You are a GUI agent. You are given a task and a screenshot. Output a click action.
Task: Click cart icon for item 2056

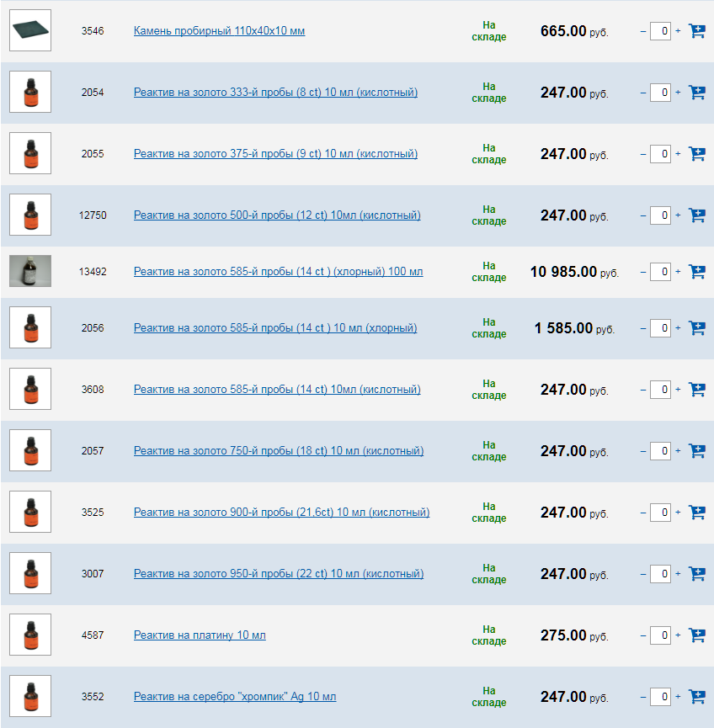click(x=697, y=328)
